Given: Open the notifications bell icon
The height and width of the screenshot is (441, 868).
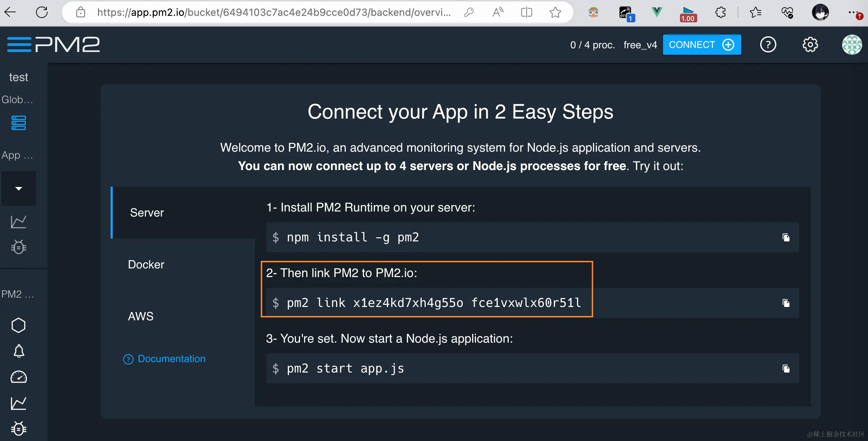Looking at the screenshot, I should click(x=19, y=351).
